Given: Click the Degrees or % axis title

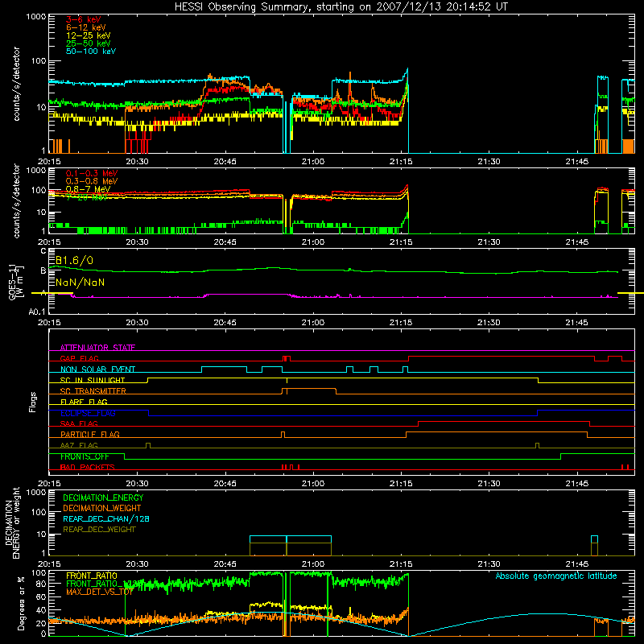Looking at the screenshot, I should [x=21, y=603].
